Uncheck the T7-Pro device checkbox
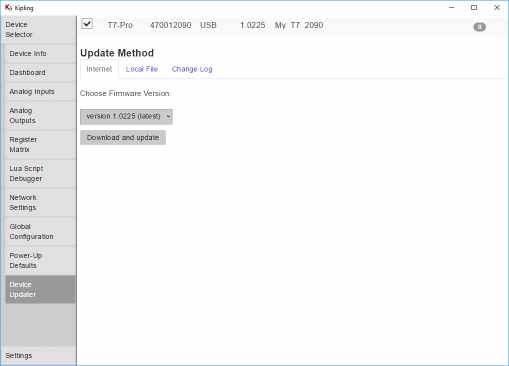 click(x=87, y=24)
